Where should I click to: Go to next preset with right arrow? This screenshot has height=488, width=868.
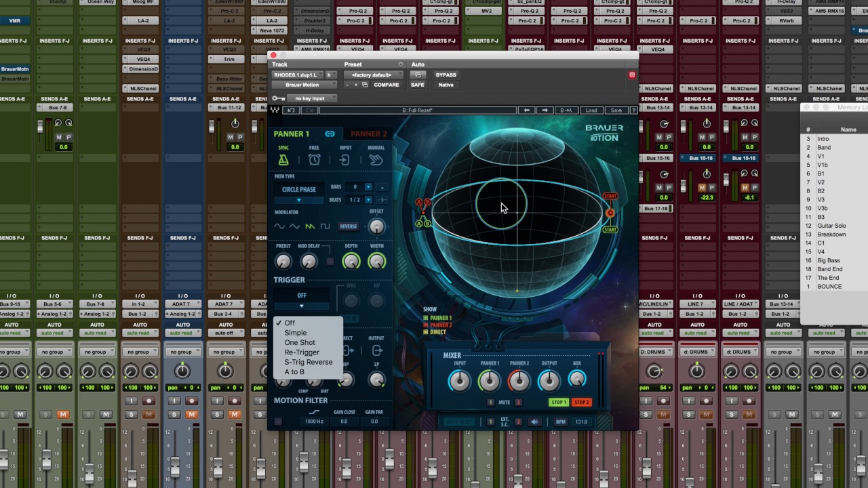coord(545,110)
